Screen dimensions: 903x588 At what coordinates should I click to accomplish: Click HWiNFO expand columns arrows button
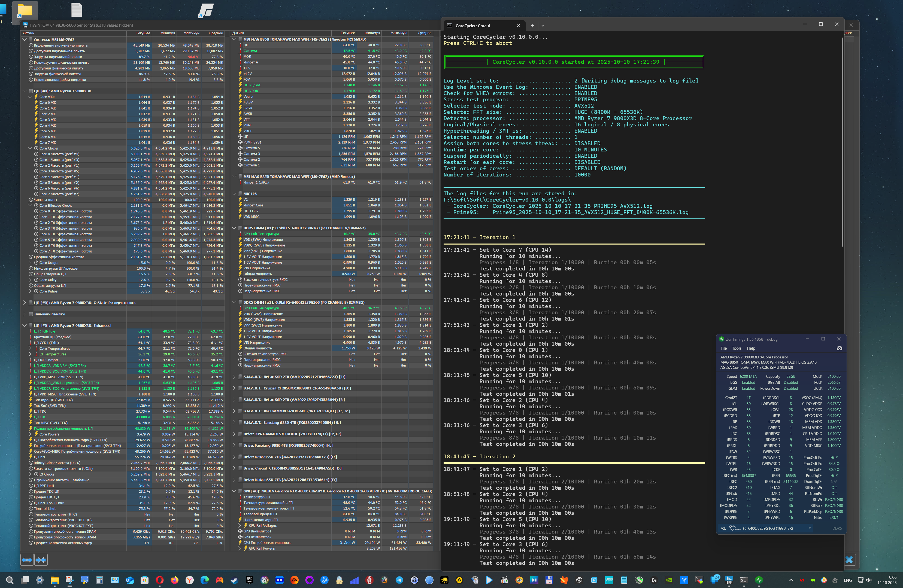[27, 560]
